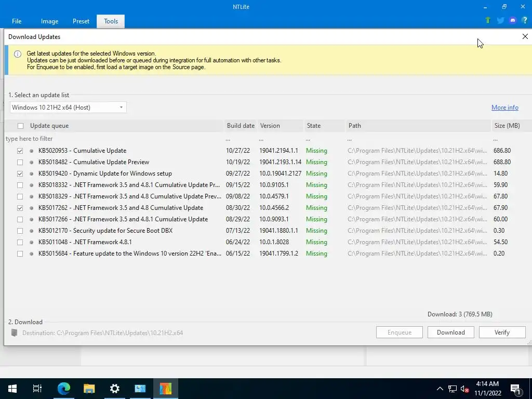The image size is (532, 399).
Task: Select the Tools tab
Action: pos(111,21)
